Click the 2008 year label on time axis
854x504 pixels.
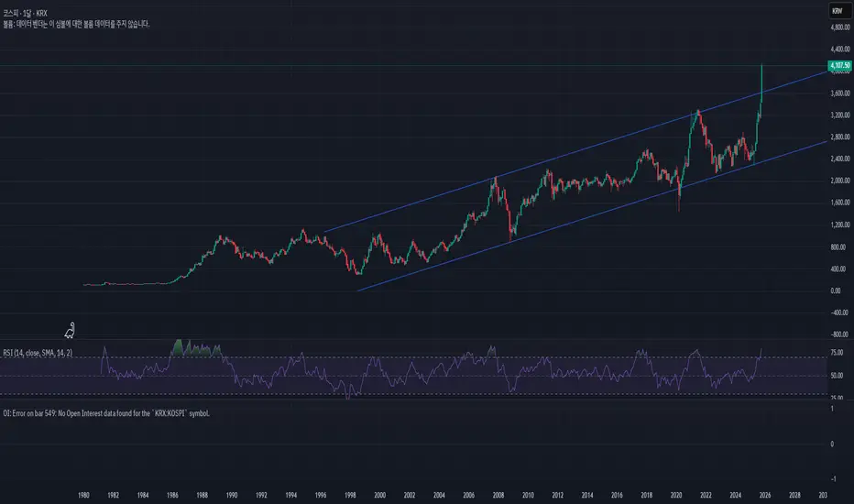click(498, 495)
